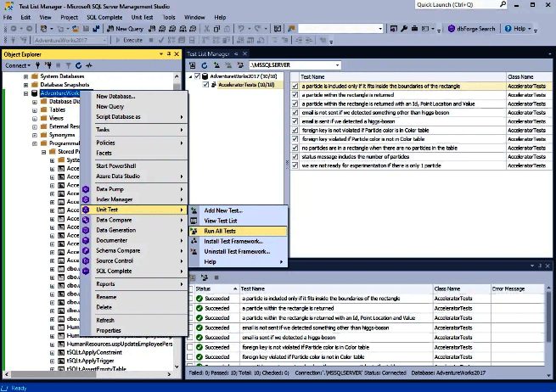The width and height of the screenshot is (556, 392).
Task: Toggle the AcceleratorTests (10/10) checkbox
Action: click(x=204, y=85)
